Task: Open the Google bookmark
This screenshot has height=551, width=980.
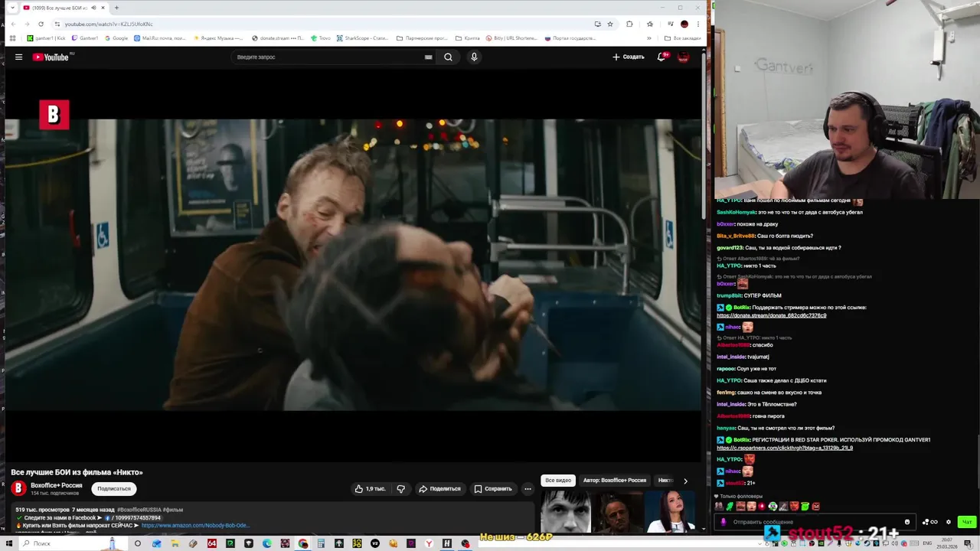Action: [116, 38]
